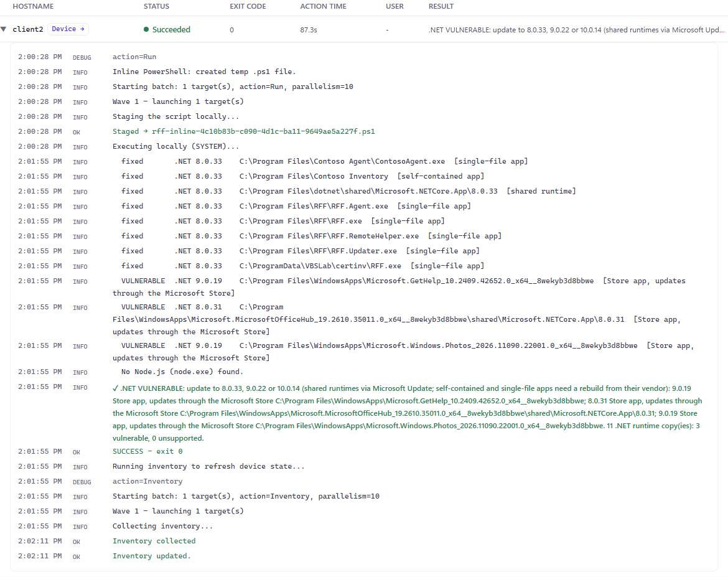The height and width of the screenshot is (577, 728).
Task: Click the STATUS column header
Action: 156,6
